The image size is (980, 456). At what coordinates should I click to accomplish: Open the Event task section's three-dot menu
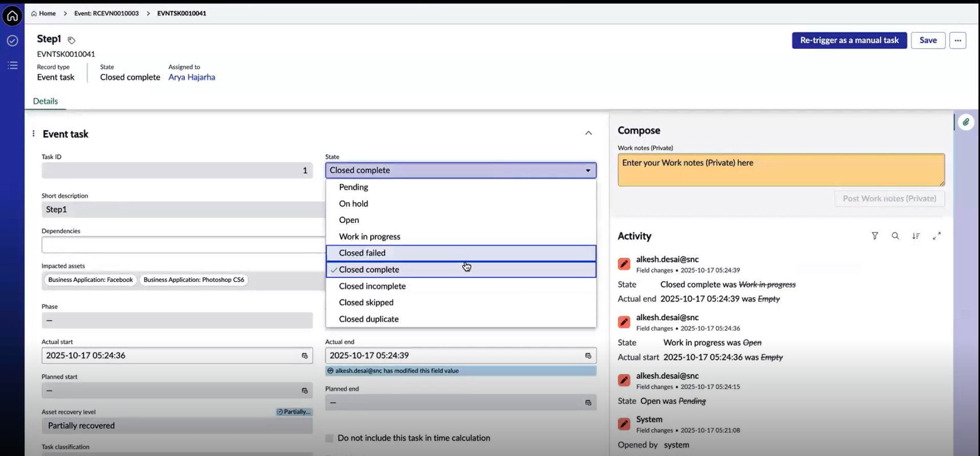(x=33, y=134)
